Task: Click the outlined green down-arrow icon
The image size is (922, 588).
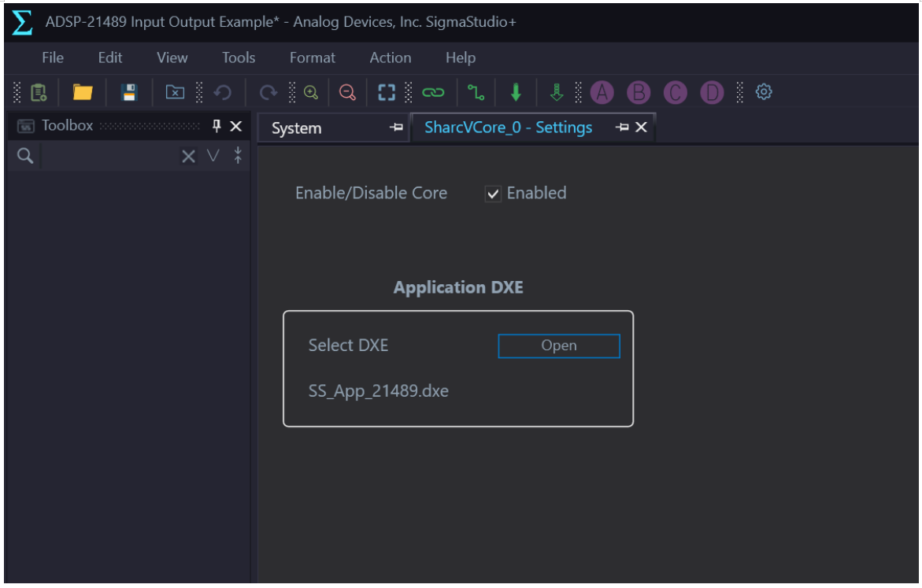Action: click(556, 92)
